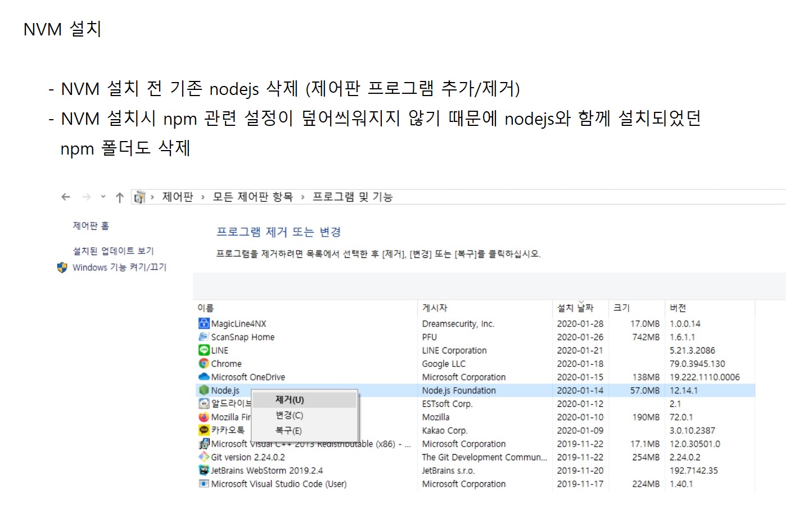The width and height of the screenshot is (812, 526).
Task: Select 변경(C) in the context menu
Action: coord(290,415)
